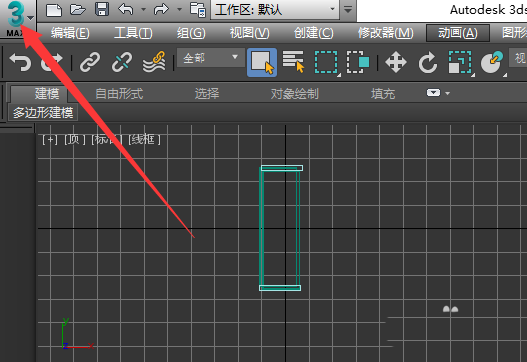Switch to the 建模 ribbon tab

coord(47,93)
